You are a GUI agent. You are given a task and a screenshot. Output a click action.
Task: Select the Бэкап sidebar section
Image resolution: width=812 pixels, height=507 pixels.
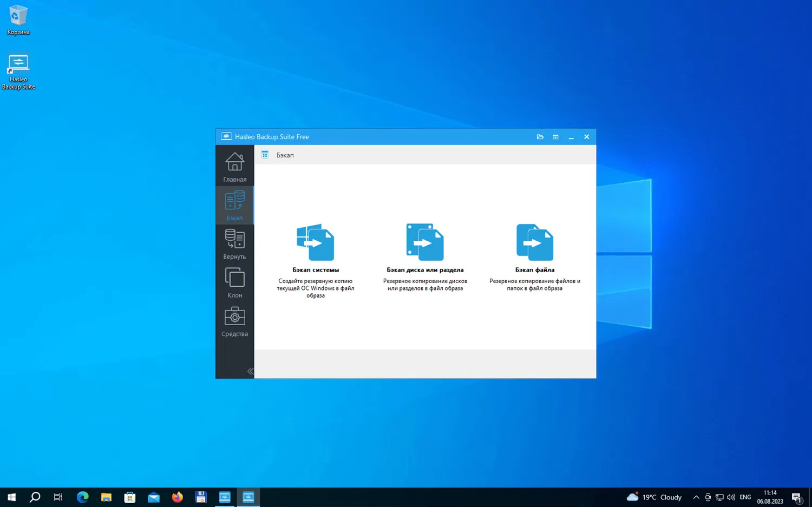tap(234, 206)
